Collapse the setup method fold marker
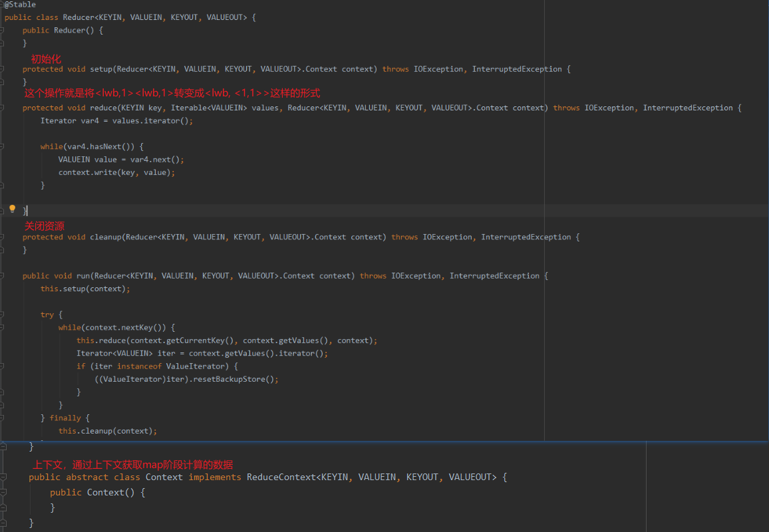The image size is (769, 532). pyautogui.click(x=2, y=69)
